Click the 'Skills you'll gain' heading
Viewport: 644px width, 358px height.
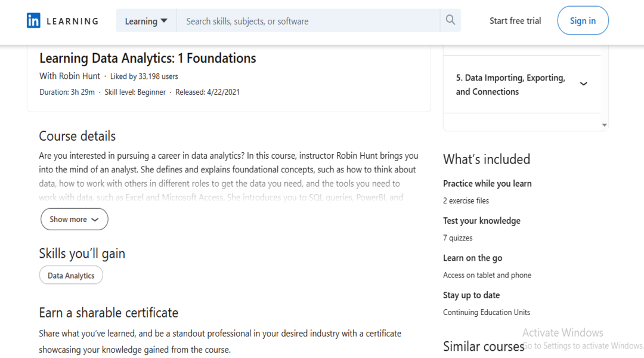(x=82, y=254)
